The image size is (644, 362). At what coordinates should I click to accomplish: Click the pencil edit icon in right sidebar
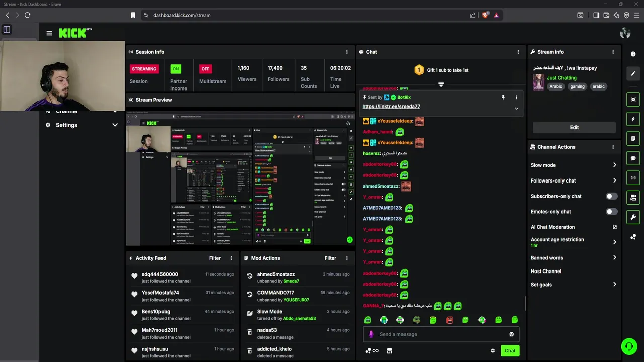pyautogui.click(x=633, y=74)
